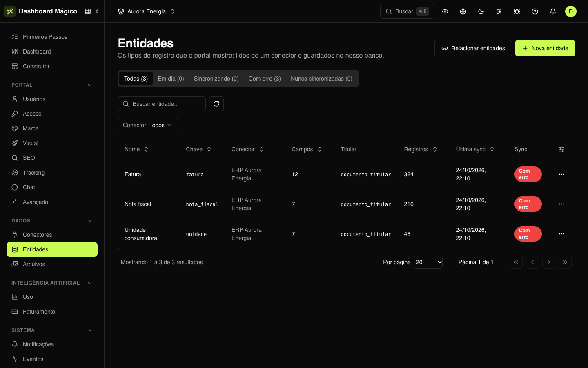The width and height of the screenshot is (588, 368).
Task: Open row actions for Unidade consumidora
Action: [561, 234]
